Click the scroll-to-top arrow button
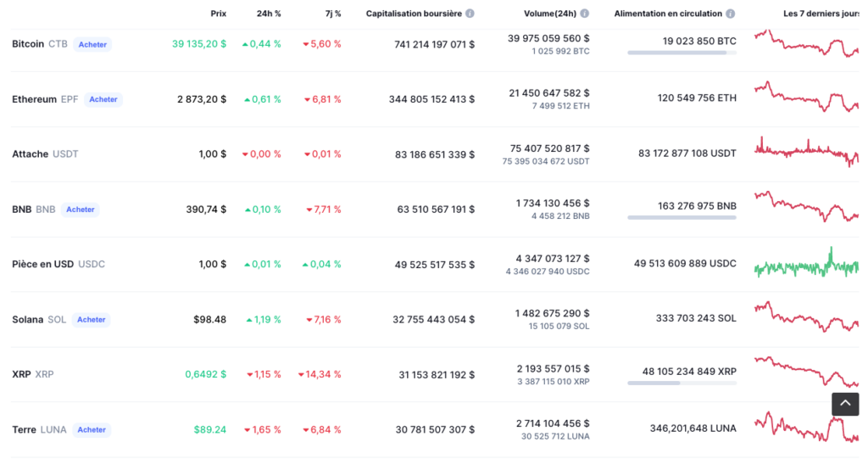The image size is (868, 459). [x=845, y=404]
